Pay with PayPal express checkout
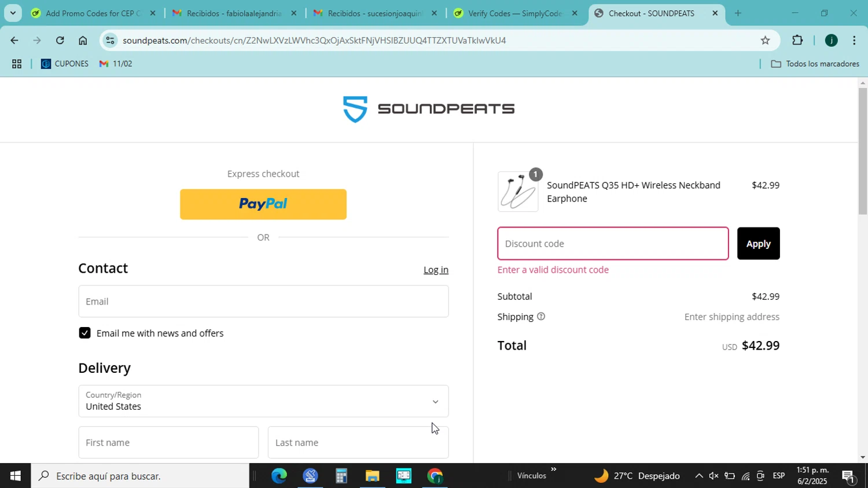This screenshot has width=868, height=488. tap(263, 204)
